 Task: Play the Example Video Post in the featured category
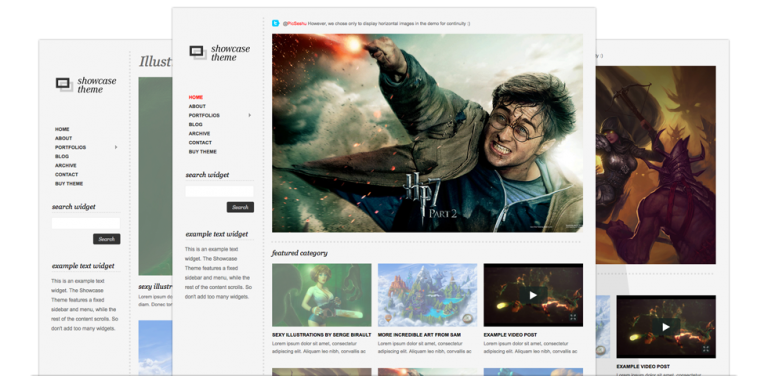click(x=533, y=295)
